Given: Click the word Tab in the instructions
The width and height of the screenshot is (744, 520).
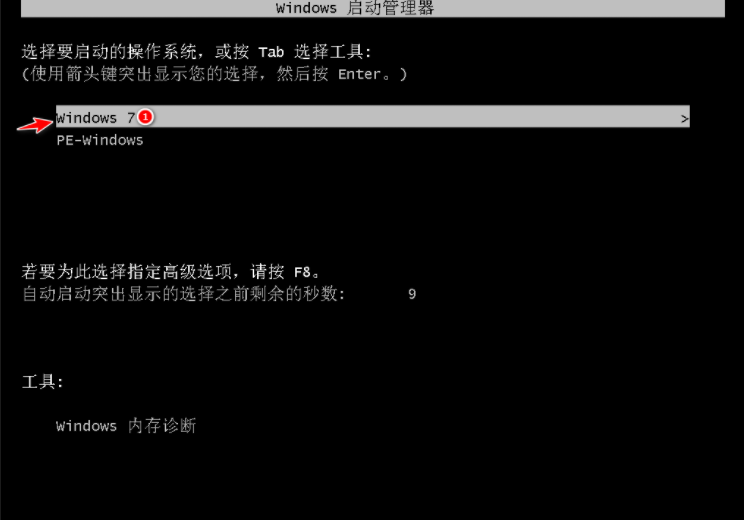Looking at the screenshot, I should point(271,52).
